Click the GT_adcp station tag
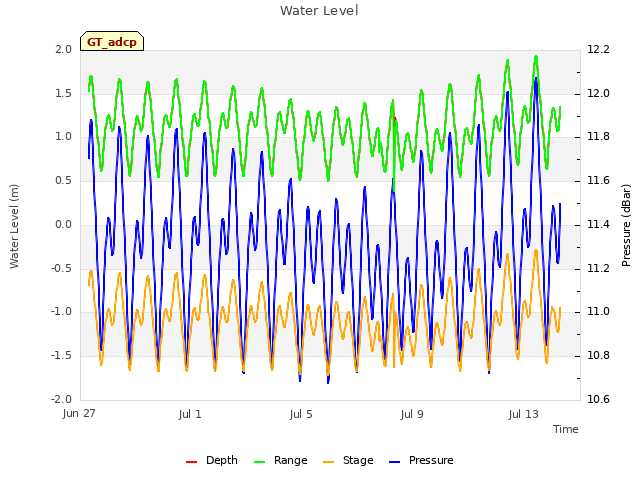Viewport: 640px width, 480px height. [112, 42]
